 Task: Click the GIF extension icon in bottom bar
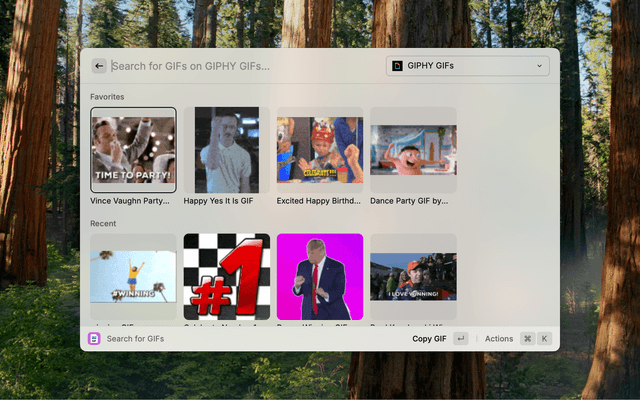pyautogui.click(x=94, y=338)
